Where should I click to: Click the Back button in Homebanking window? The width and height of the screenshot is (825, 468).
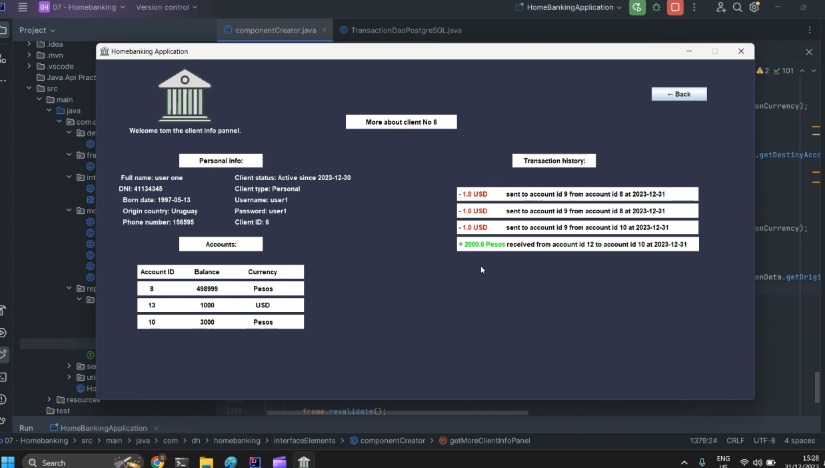679,94
